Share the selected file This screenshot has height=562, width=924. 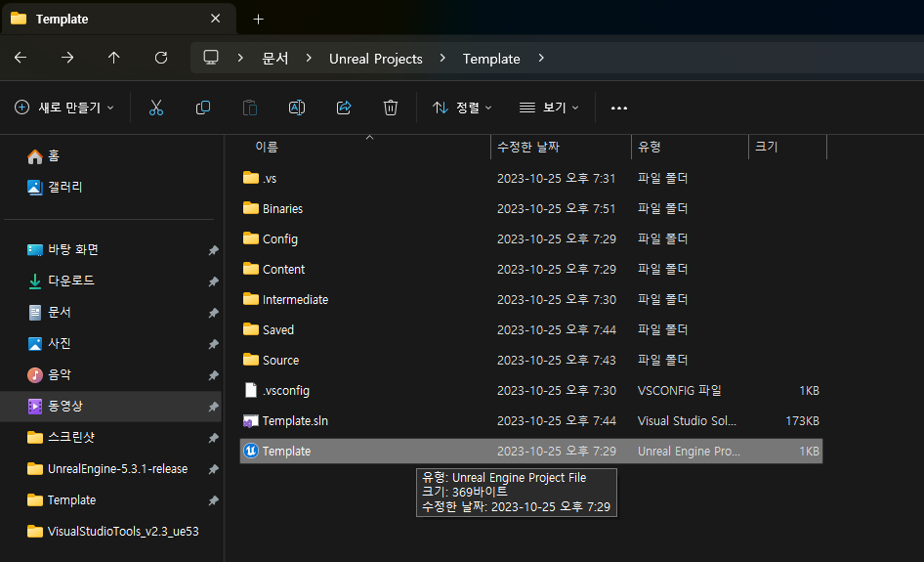pos(344,108)
